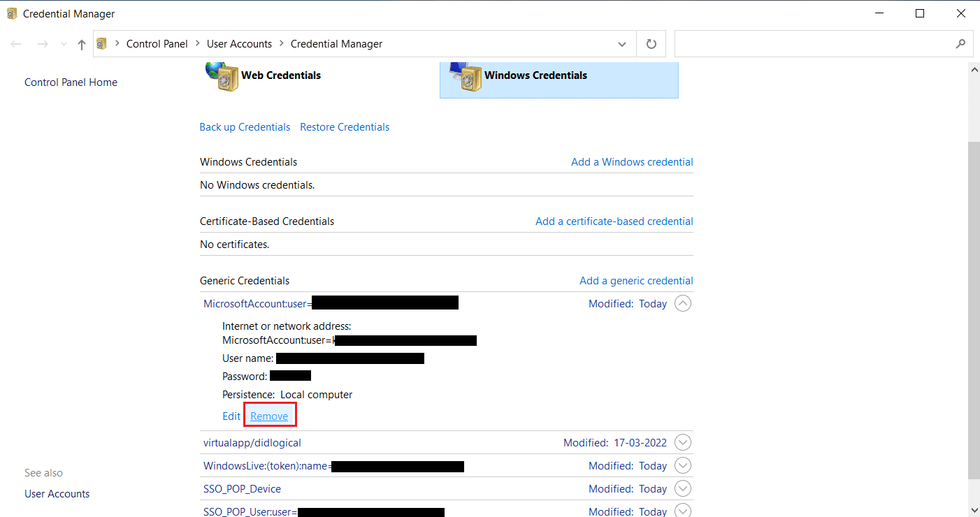The width and height of the screenshot is (980, 517).
Task: Click the back arrow navigation icon
Action: coord(16,44)
